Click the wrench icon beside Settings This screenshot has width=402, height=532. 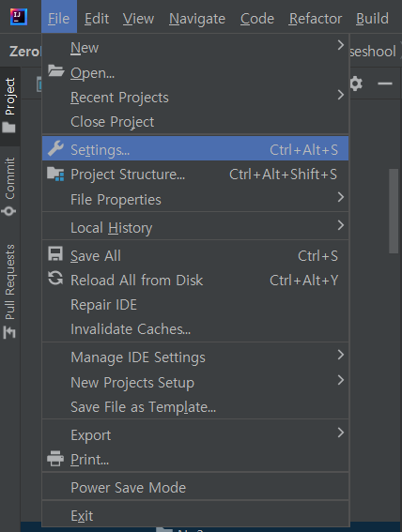click(55, 148)
